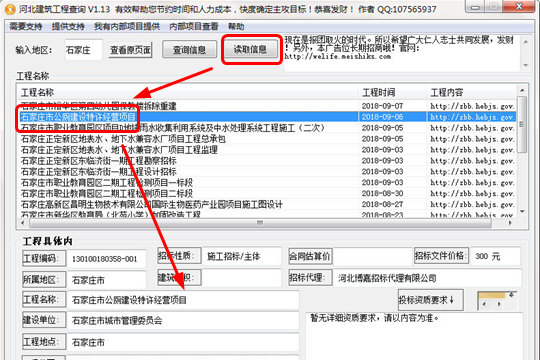This screenshot has height=360, width=540.
Task: Click the 工程编码 label button
Action: point(44,258)
